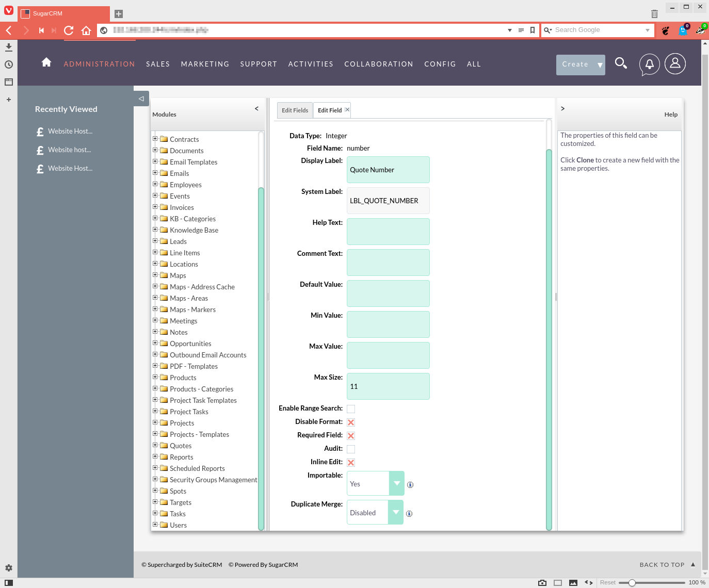Go to the CRM home icon
Viewport: 709px width, 588px height.
pyautogui.click(x=46, y=62)
